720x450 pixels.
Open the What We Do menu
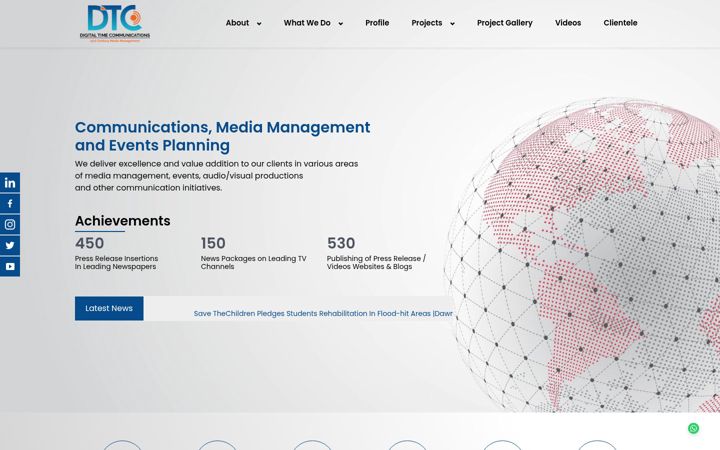click(307, 22)
